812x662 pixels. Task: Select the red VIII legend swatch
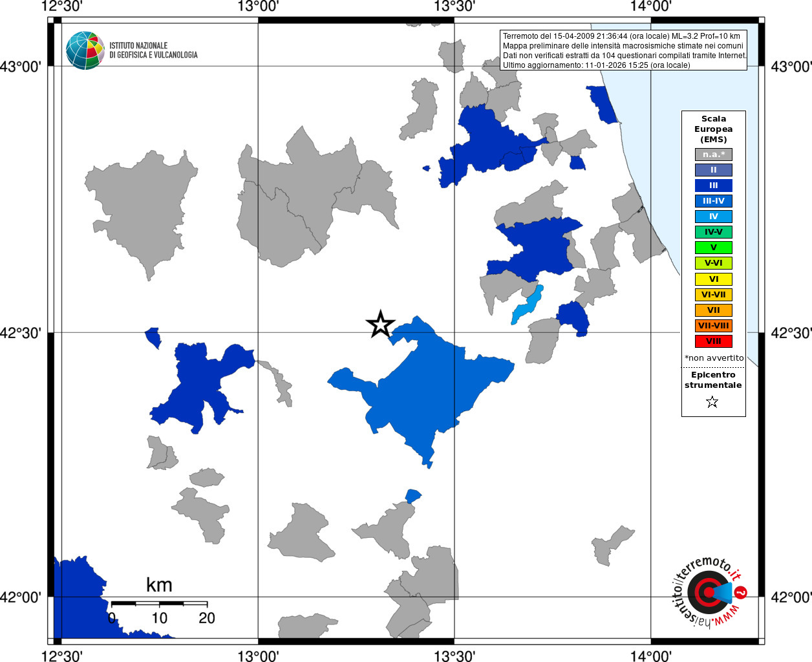tap(714, 341)
